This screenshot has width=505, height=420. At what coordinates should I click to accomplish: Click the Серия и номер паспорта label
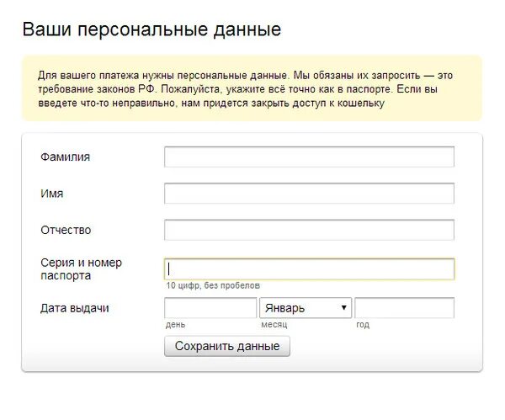81,269
